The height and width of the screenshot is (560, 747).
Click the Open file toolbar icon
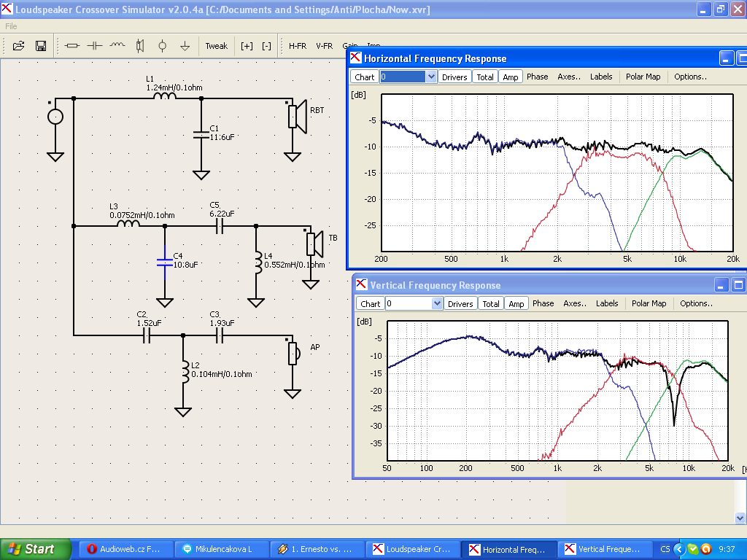pyautogui.click(x=18, y=46)
